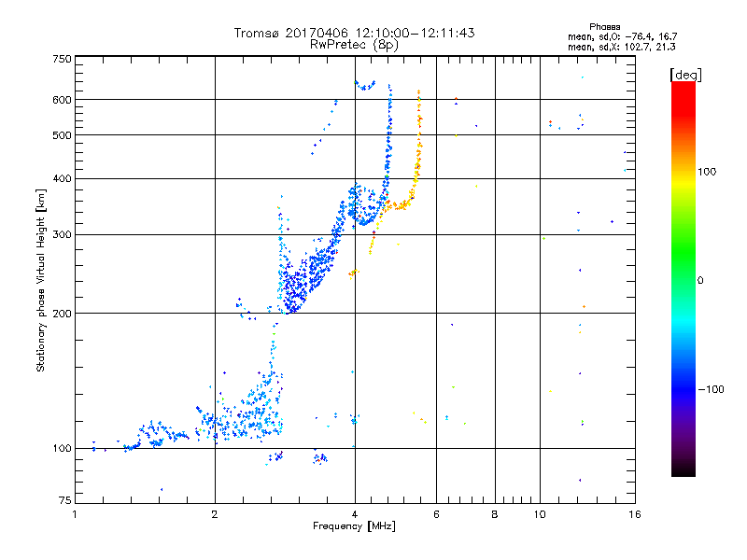Click the x-axis tick label "6"

[x=436, y=514]
